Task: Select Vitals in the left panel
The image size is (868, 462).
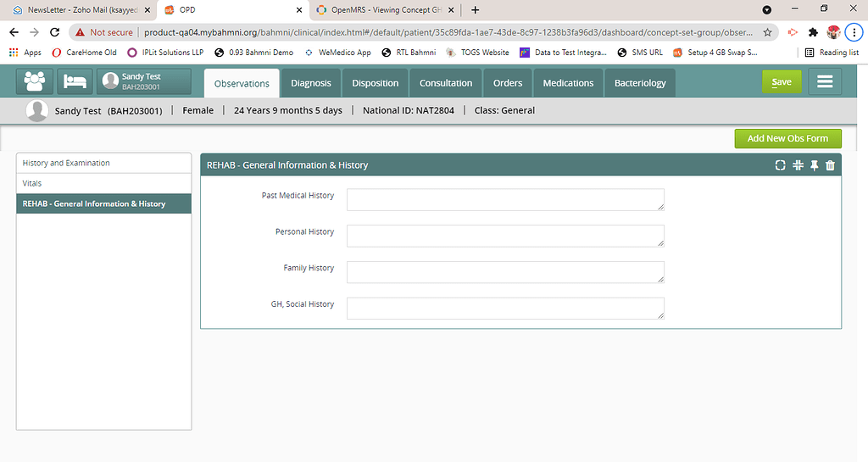Action: [103, 183]
